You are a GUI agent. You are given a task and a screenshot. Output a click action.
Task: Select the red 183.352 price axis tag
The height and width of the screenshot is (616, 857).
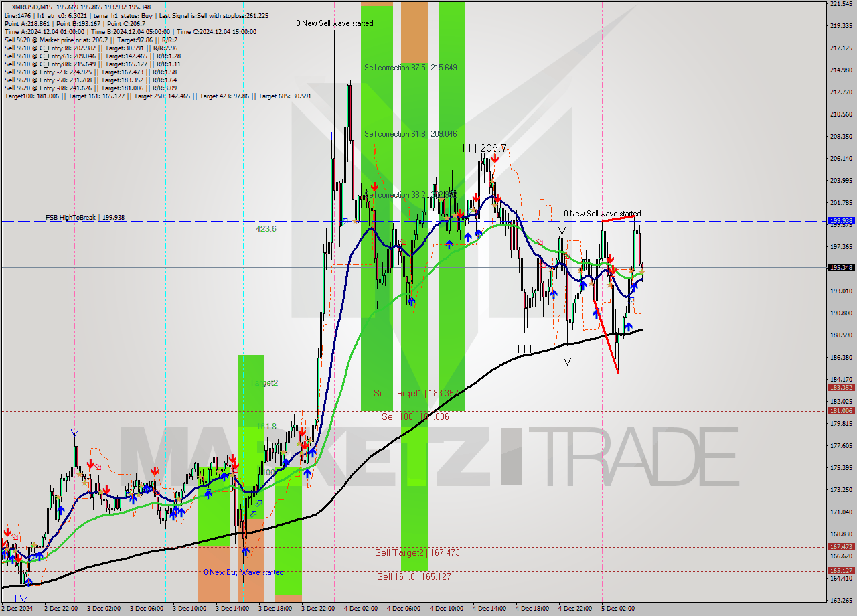(841, 387)
